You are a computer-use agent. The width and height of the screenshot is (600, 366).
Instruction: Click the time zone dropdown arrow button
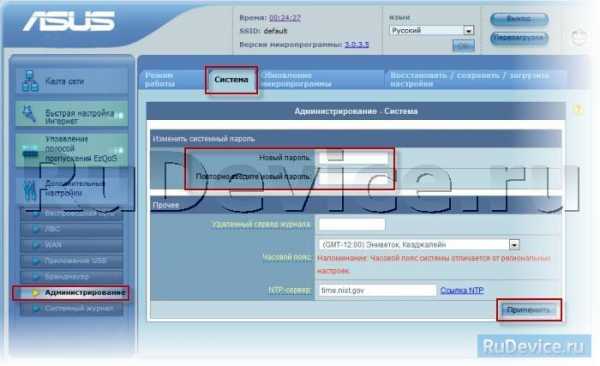pos(514,244)
